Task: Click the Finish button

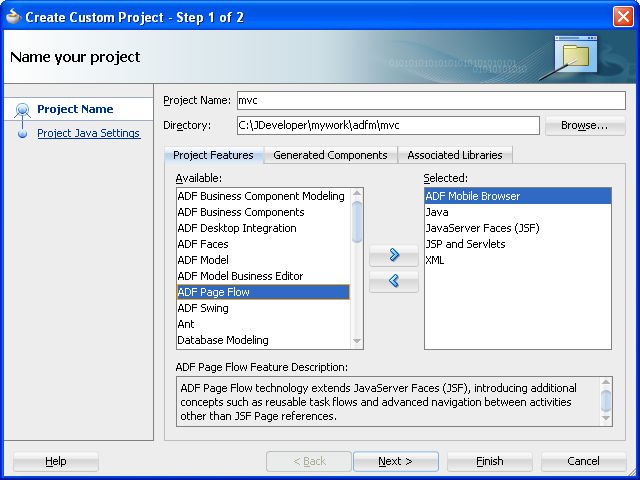Action: pyautogui.click(x=489, y=461)
